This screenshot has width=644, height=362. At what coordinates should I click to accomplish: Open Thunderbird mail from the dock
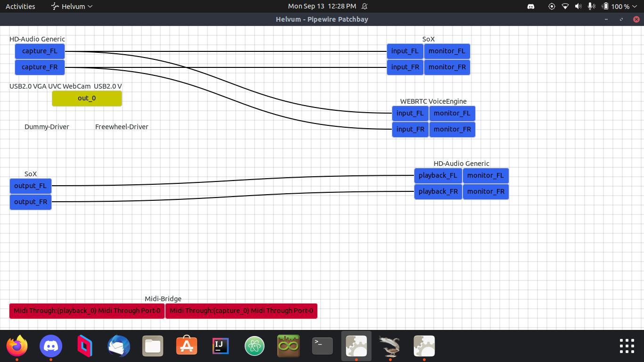pyautogui.click(x=118, y=346)
